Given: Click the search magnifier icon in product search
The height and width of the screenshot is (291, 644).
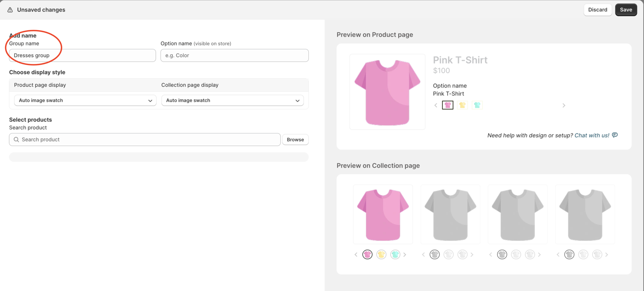Looking at the screenshot, I should 17,139.
